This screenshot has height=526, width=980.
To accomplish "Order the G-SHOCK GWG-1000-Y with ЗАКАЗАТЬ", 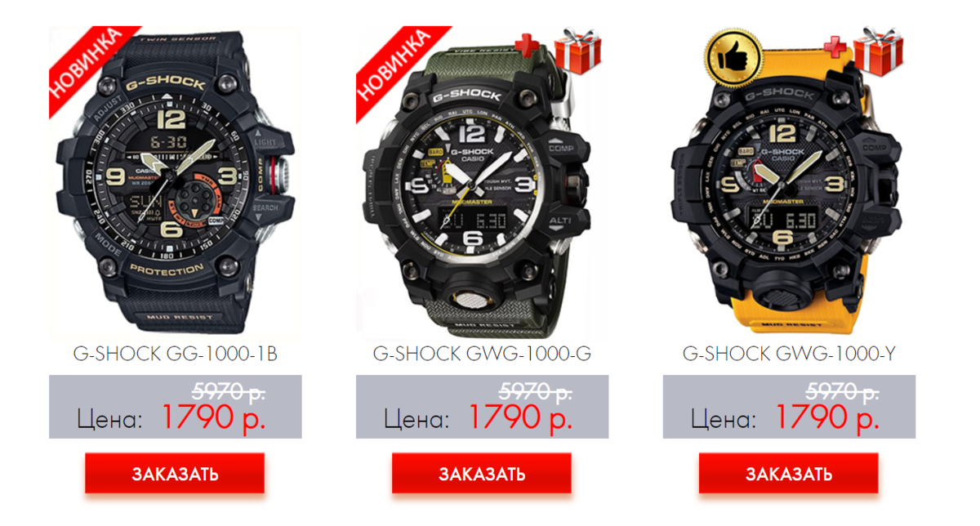I will point(789,474).
